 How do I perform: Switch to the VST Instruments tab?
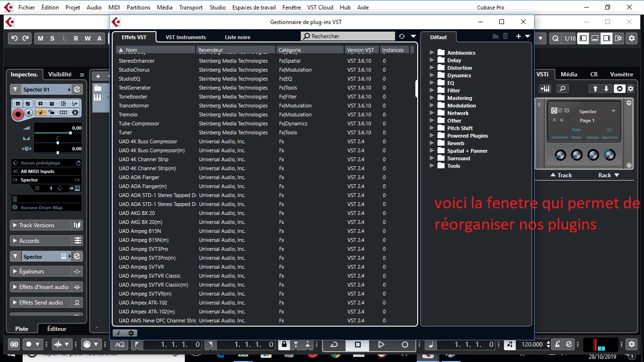186,37
